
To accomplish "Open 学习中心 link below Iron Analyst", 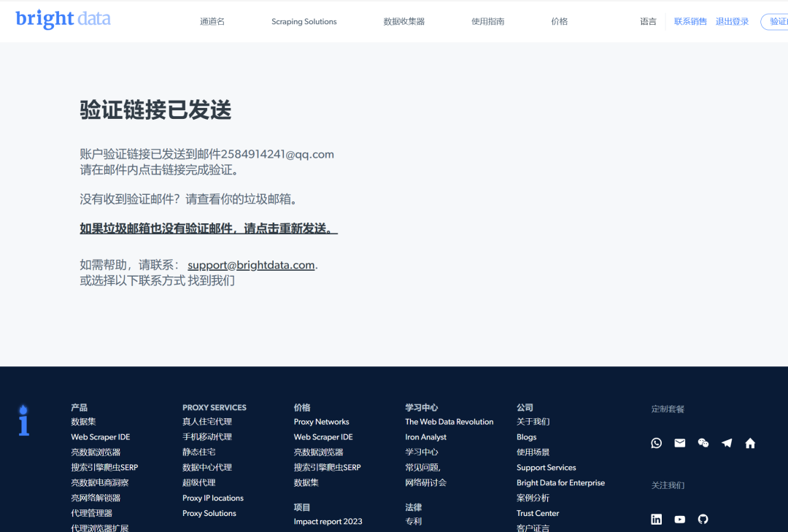I will [x=422, y=452].
